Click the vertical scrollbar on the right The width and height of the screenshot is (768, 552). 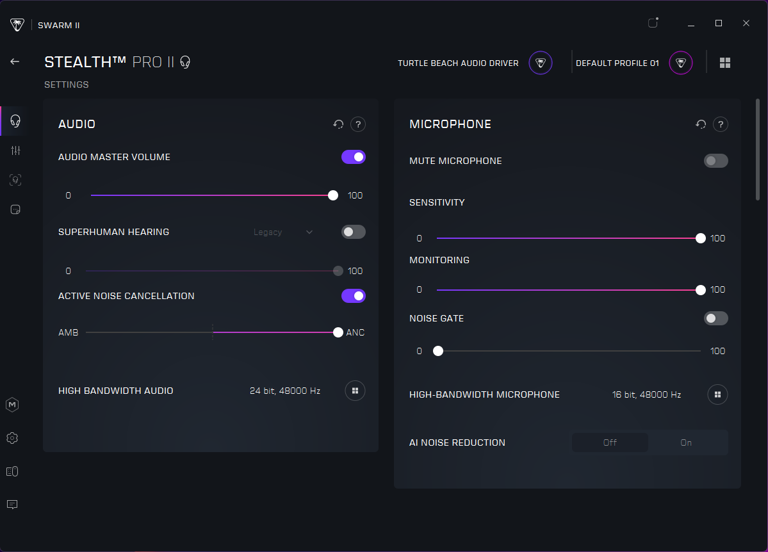757,150
